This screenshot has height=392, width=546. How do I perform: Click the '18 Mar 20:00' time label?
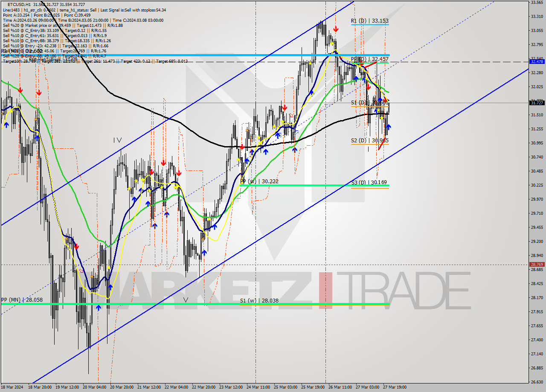click(40, 387)
